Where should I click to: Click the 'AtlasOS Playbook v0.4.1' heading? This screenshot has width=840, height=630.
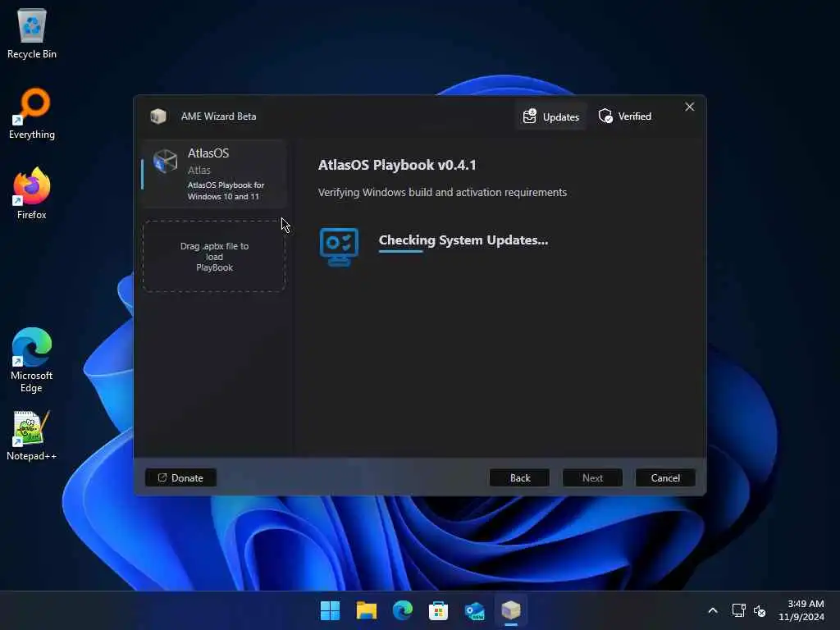(397, 165)
